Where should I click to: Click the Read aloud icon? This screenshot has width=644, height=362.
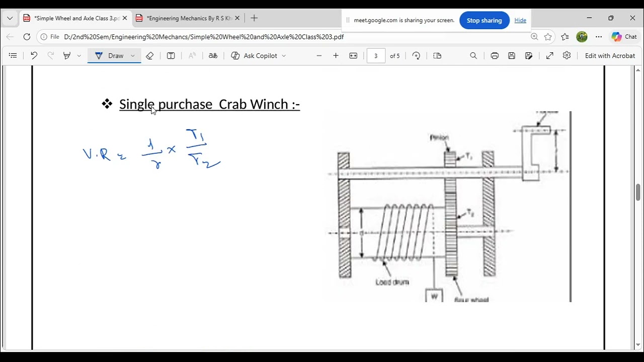[192, 56]
